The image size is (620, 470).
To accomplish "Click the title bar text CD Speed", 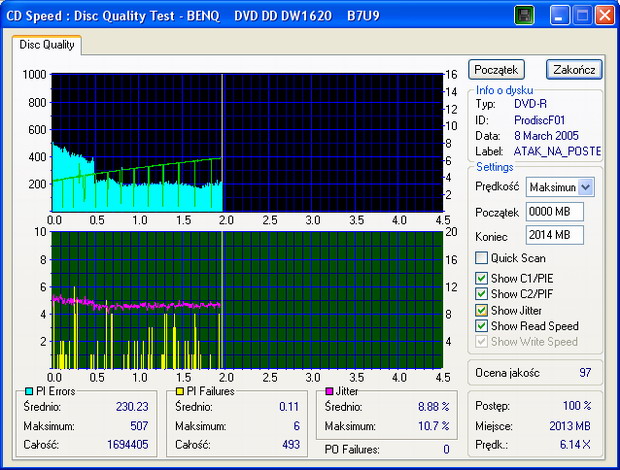I will tap(34, 16).
